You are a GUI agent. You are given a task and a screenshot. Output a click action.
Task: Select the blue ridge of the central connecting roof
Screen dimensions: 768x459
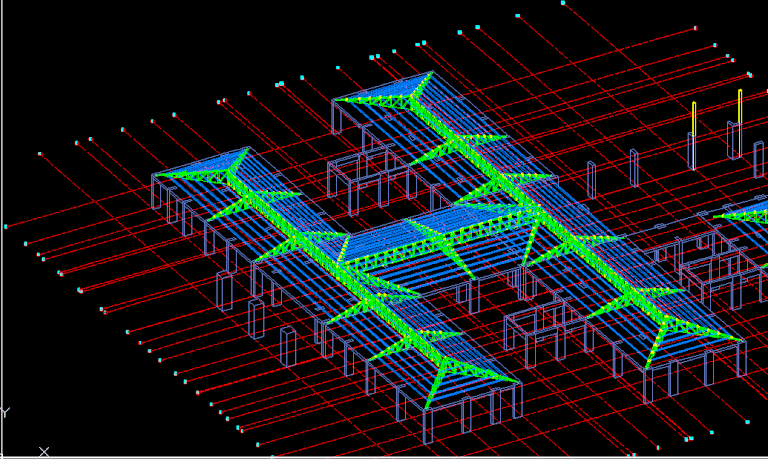coord(430,224)
